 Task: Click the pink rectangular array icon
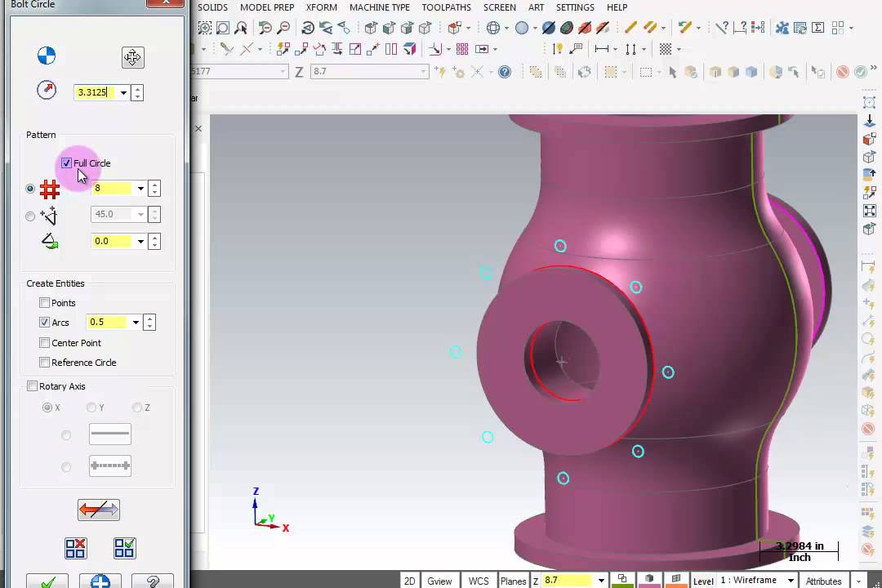tap(462, 49)
